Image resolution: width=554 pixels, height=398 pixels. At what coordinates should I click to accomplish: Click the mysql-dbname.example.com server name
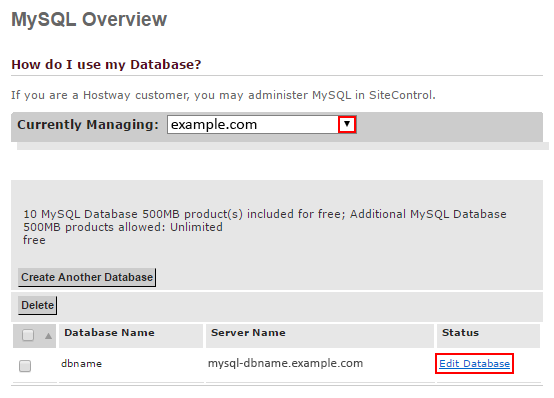point(285,363)
